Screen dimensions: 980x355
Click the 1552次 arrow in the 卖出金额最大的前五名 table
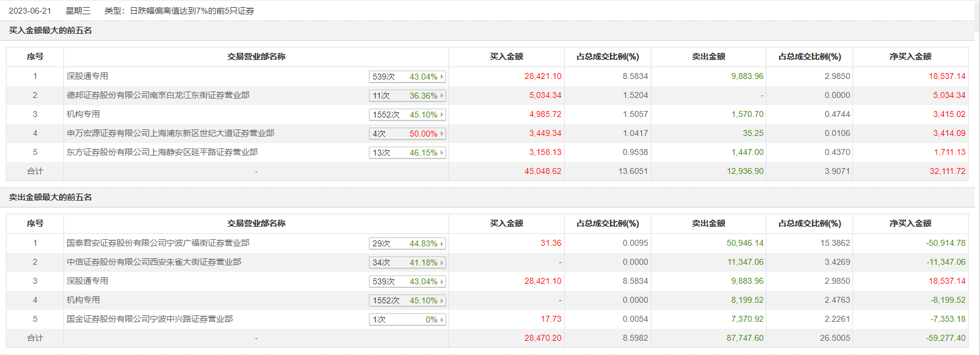442,300
